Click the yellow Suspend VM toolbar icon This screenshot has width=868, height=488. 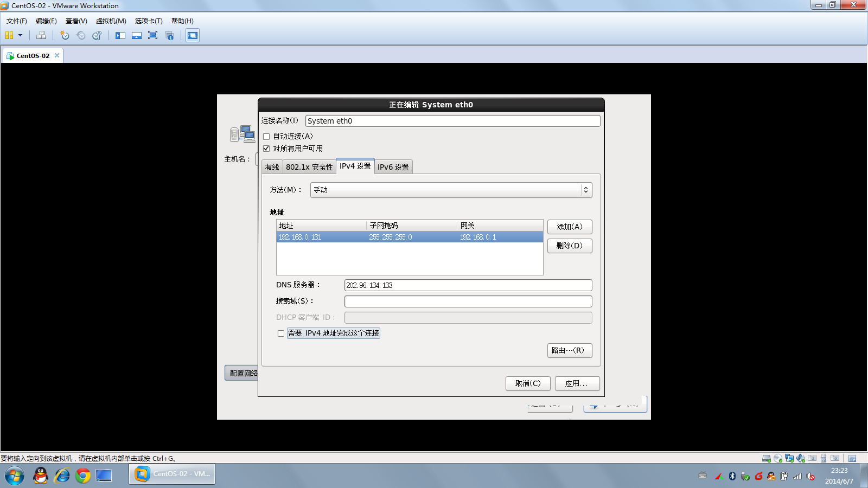click(9, 35)
